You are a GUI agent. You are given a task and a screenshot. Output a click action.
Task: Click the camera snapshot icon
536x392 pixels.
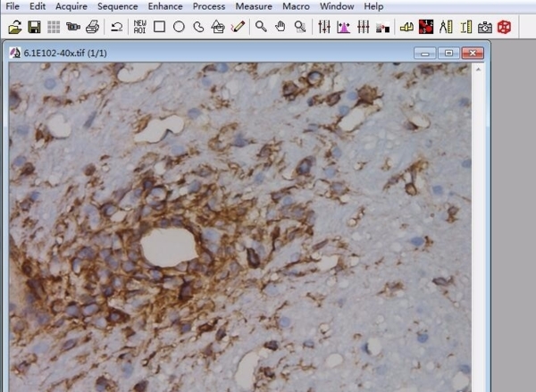click(x=485, y=27)
